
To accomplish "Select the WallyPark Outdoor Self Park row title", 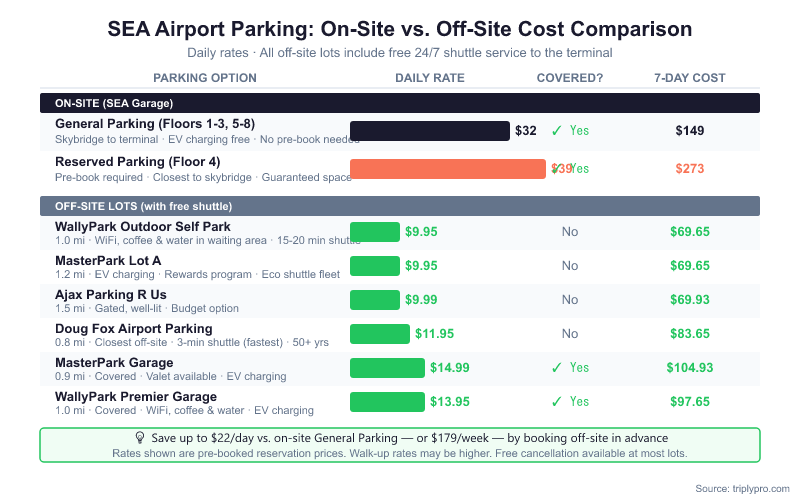I will [x=145, y=227].
